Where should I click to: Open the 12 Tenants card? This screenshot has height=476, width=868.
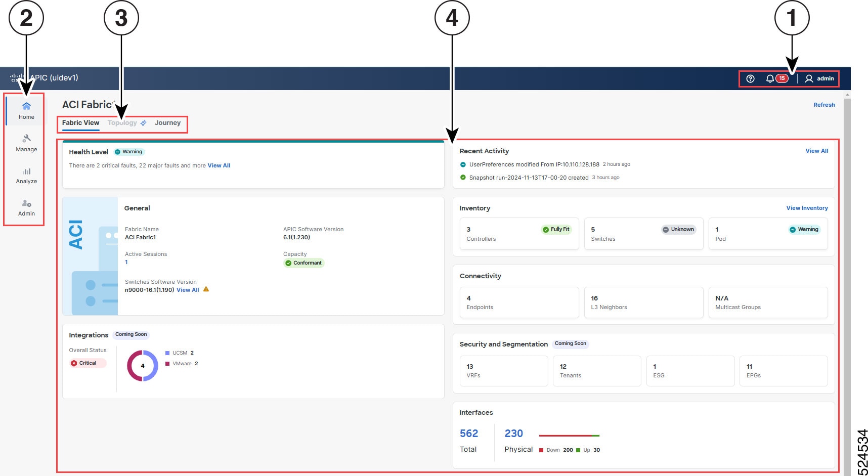[x=597, y=371]
